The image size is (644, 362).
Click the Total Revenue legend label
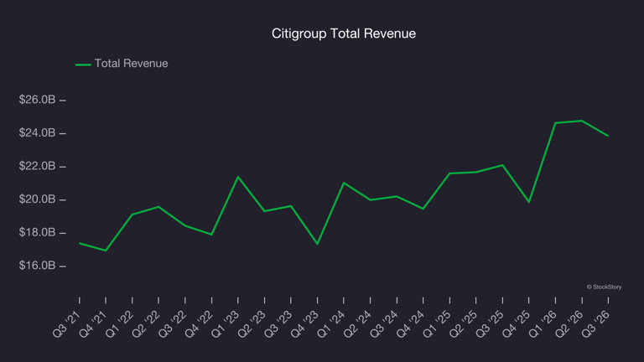[x=131, y=63]
